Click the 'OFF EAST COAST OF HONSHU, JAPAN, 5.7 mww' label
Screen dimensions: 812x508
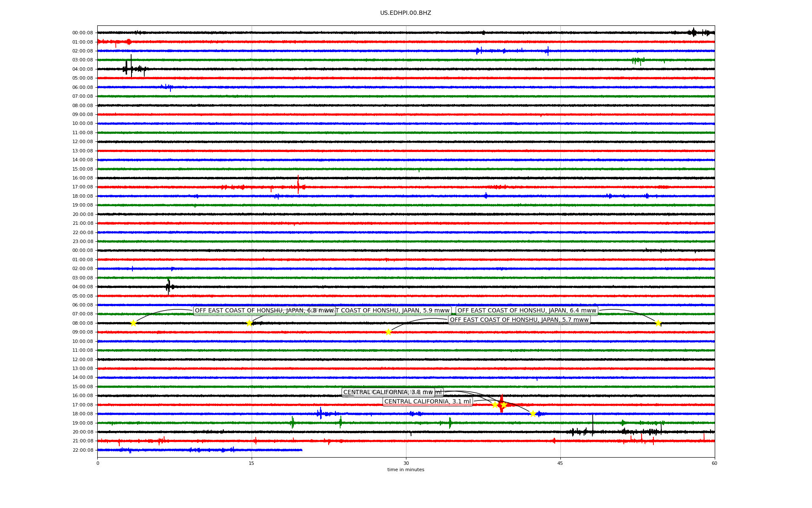[x=519, y=320]
